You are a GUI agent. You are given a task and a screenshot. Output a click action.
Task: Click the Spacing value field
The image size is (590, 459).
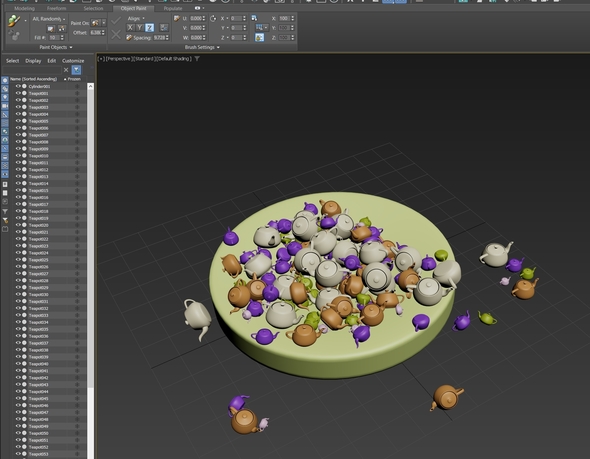click(x=160, y=38)
